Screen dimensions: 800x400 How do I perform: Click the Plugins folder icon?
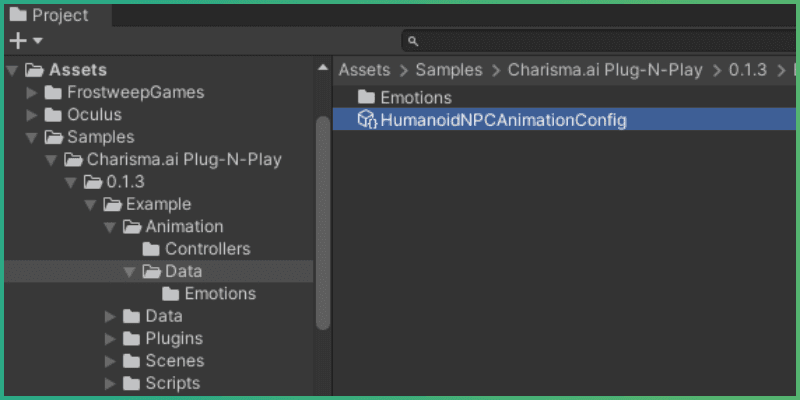coord(132,339)
